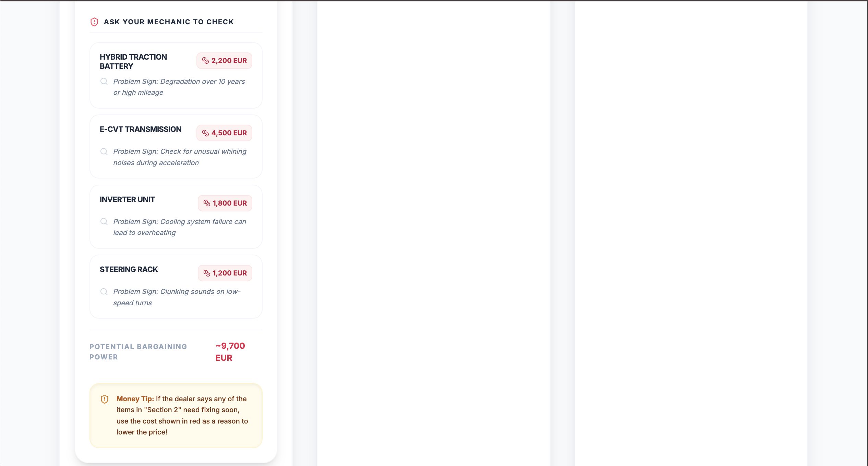The height and width of the screenshot is (466, 868).
Task: Select the 4,500 EUR price badge
Action: pos(224,133)
